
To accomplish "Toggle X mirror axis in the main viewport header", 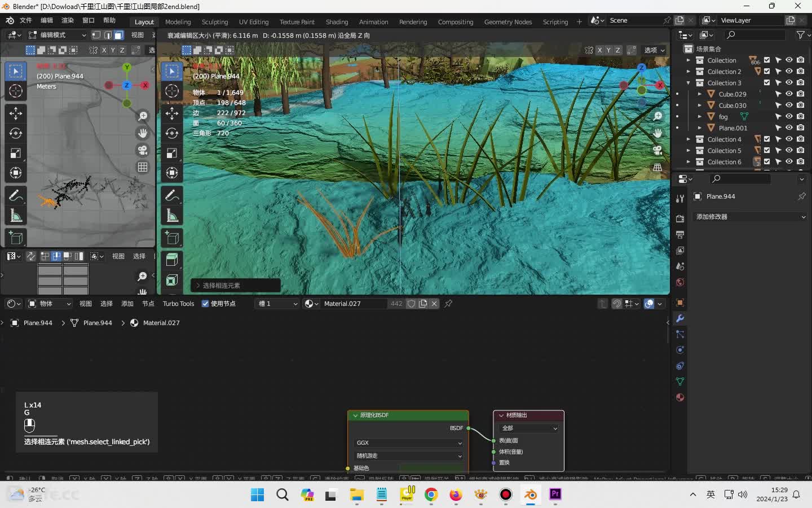I will pyautogui.click(x=599, y=50).
